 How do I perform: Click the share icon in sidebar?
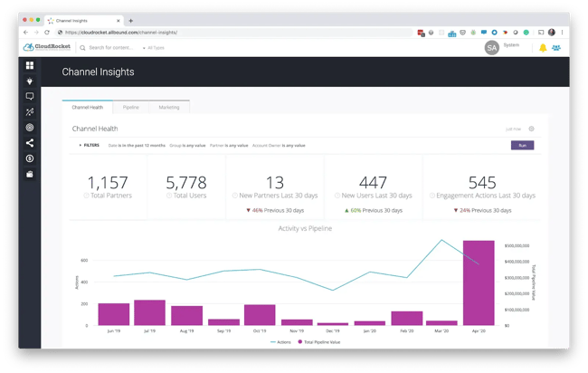pos(30,143)
